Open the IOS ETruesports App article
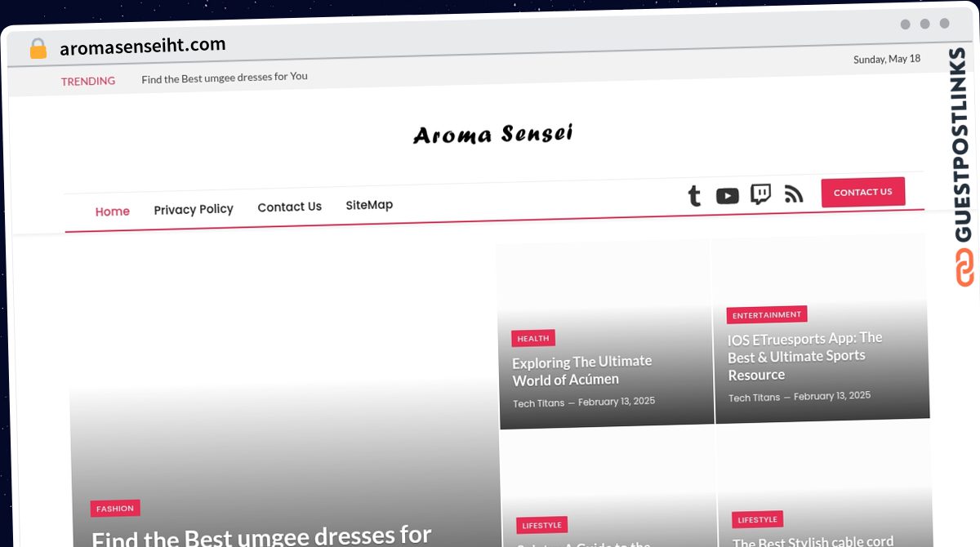The image size is (980, 547). click(x=804, y=356)
